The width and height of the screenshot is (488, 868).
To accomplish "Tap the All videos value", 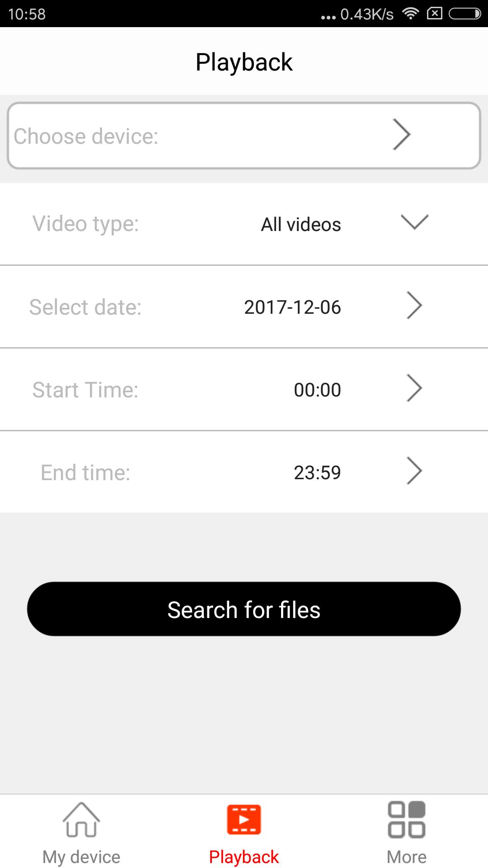I will 301,224.
